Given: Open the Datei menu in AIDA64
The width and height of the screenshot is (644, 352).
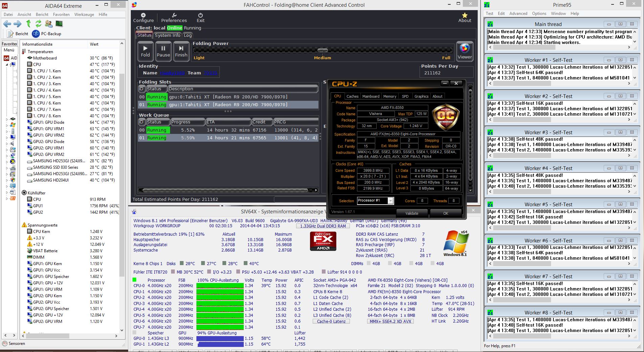Looking at the screenshot, I should coord(8,15).
